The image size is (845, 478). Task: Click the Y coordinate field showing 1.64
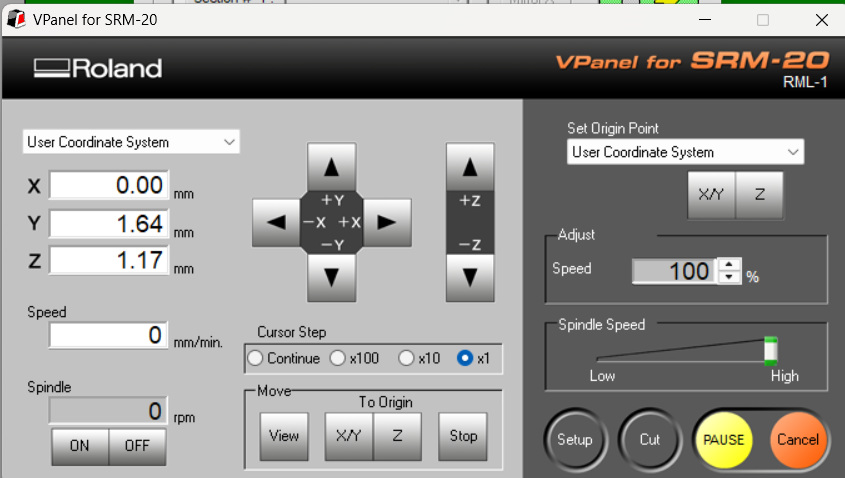[x=109, y=224]
